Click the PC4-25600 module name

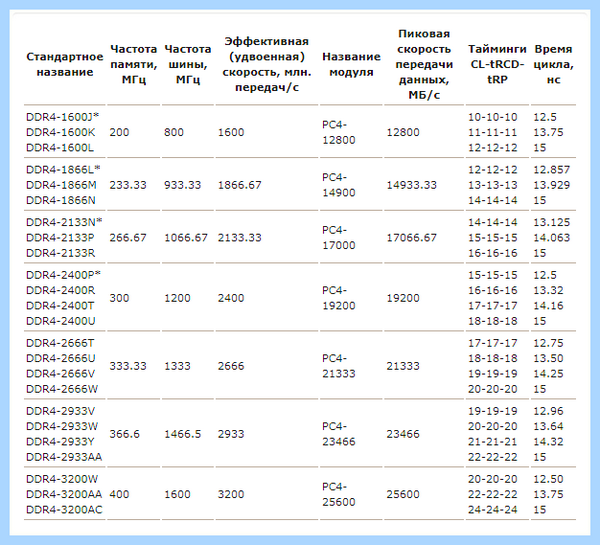click(339, 494)
